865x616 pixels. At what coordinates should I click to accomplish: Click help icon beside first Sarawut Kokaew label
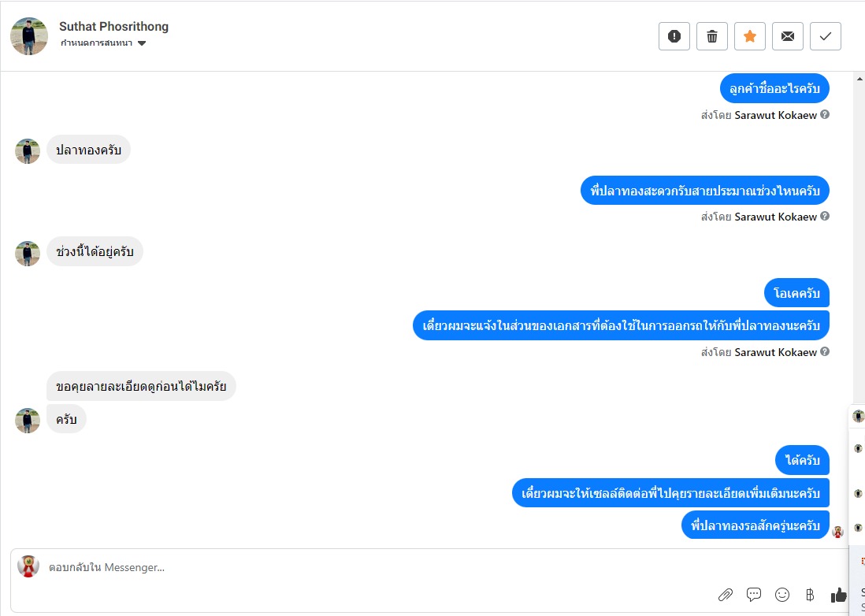click(x=825, y=115)
